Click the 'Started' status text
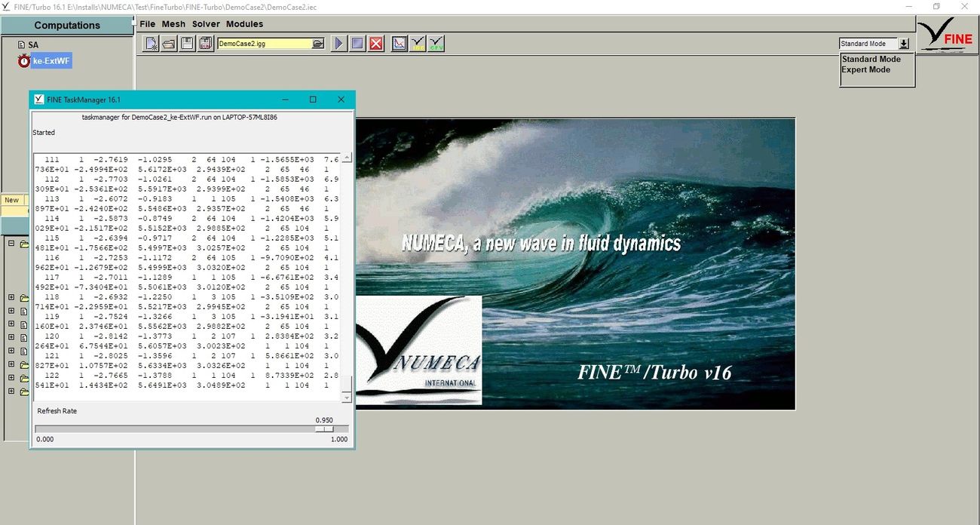980x525 pixels. (44, 133)
